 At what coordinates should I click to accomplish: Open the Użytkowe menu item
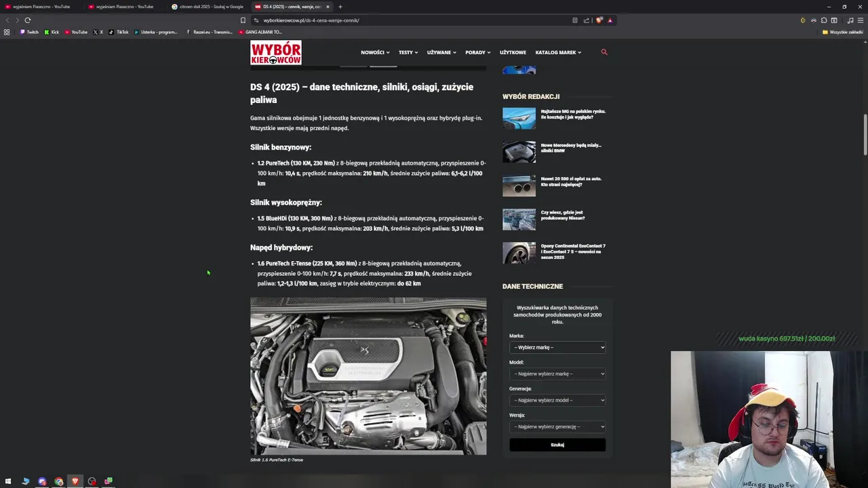pyautogui.click(x=513, y=52)
